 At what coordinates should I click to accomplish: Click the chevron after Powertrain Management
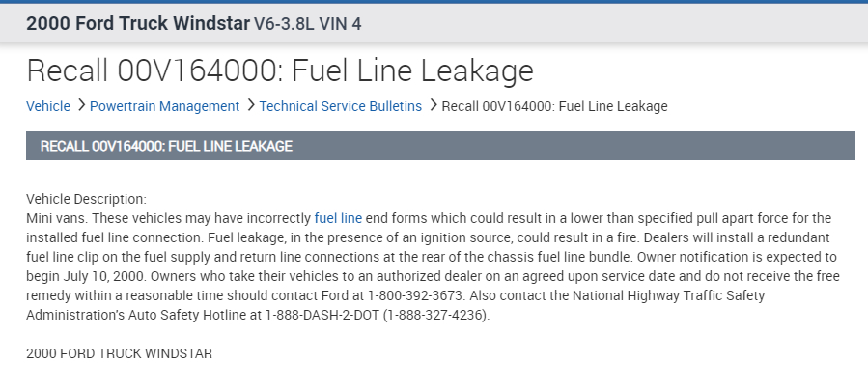pyautogui.click(x=250, y=105)
